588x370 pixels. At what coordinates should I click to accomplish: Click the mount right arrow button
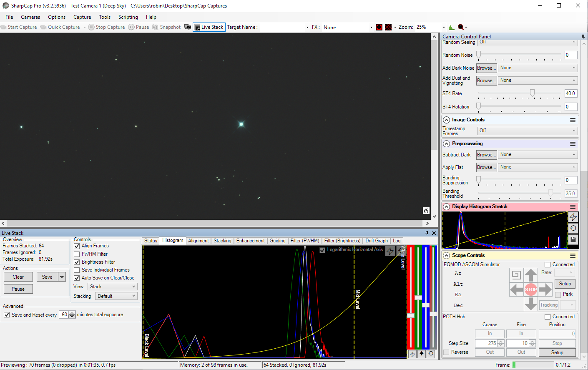(x=545, y=289)
